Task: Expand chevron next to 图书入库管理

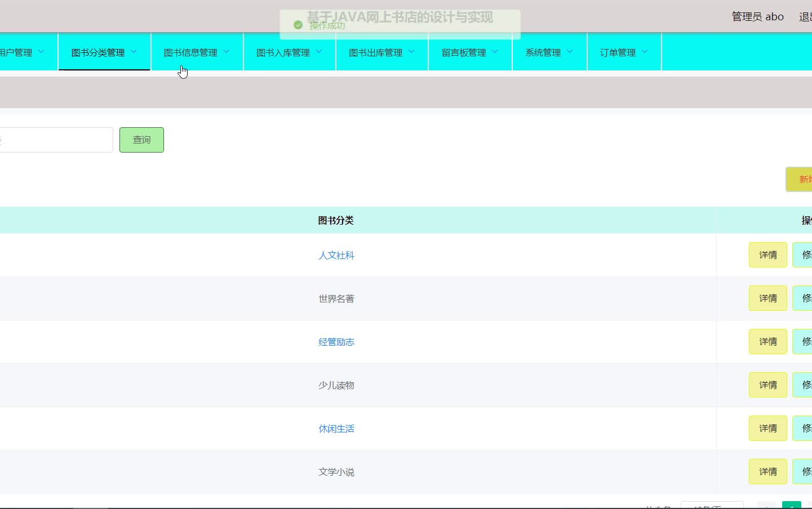Action: (319, 52)
